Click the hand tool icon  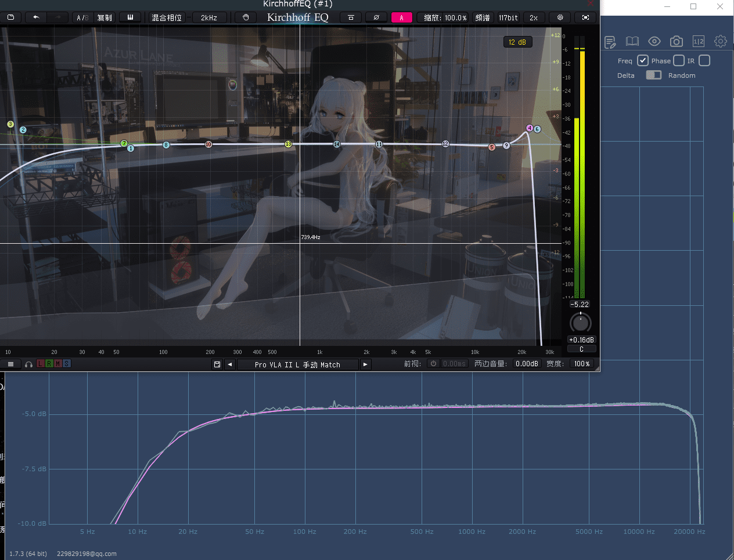pos(246,17)
